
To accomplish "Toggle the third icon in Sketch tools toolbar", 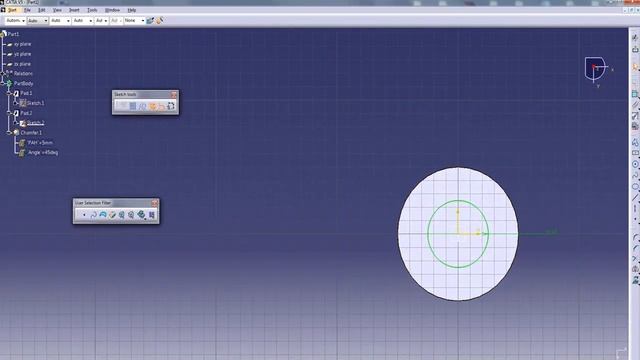I will coord(142,106).
